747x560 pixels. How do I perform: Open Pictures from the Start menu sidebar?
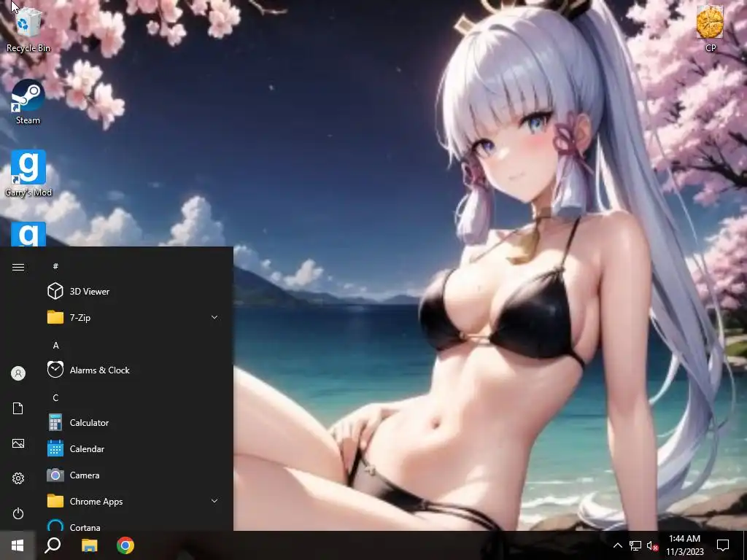tap(18, 443)
